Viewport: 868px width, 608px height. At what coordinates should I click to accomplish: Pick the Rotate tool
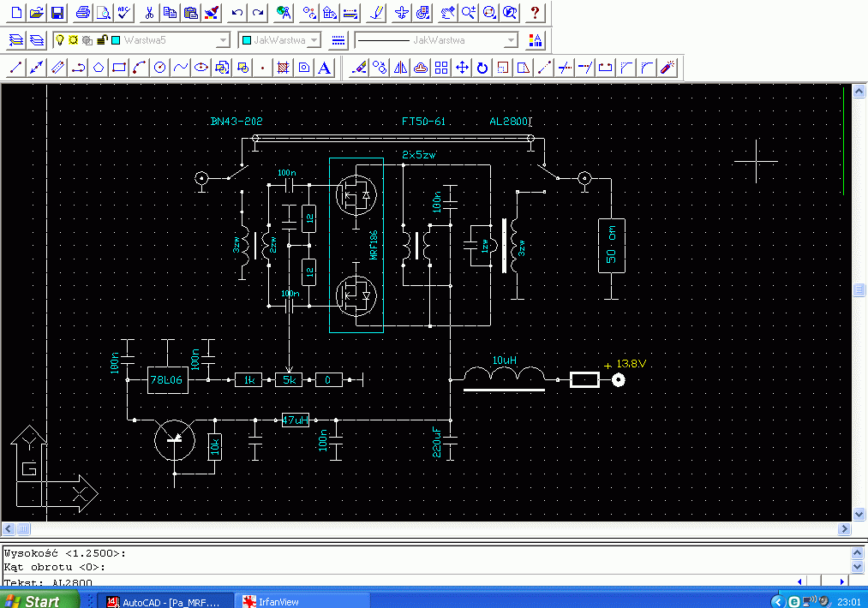click(482, 68)
